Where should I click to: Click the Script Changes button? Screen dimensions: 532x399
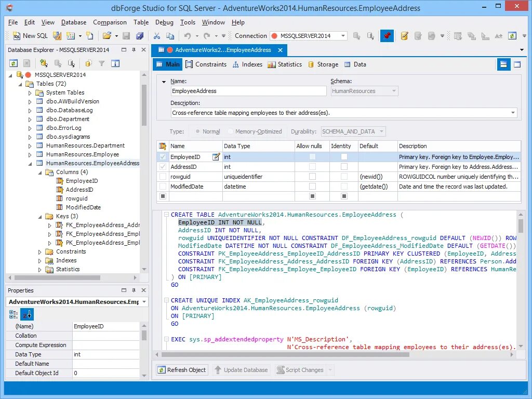tap(300, 370)
